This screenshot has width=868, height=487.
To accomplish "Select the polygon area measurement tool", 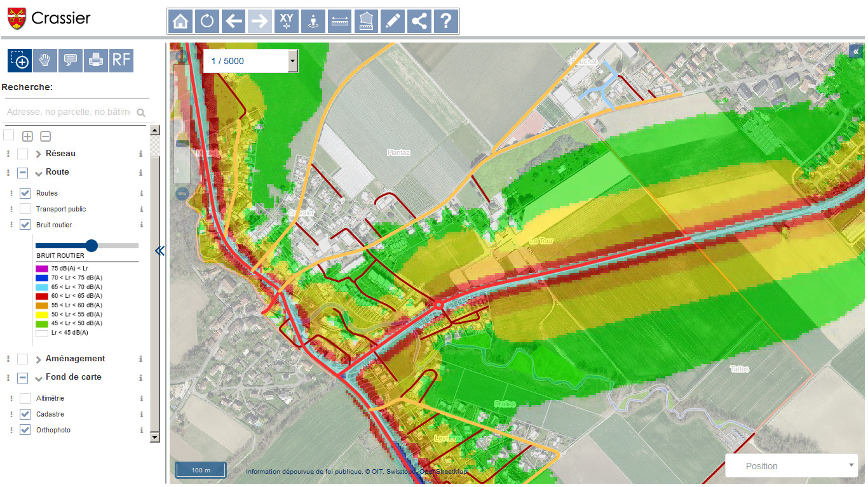I will point(366,21).
